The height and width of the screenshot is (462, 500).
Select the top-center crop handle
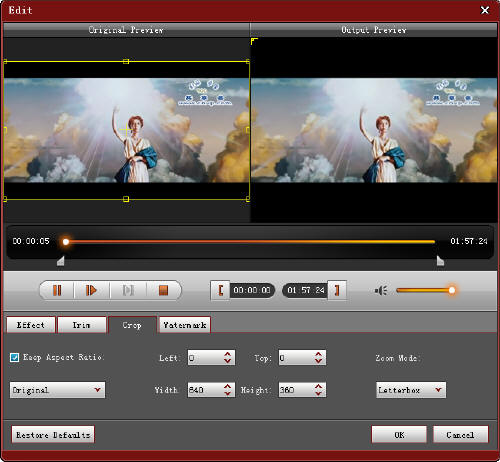pos(126,61)
